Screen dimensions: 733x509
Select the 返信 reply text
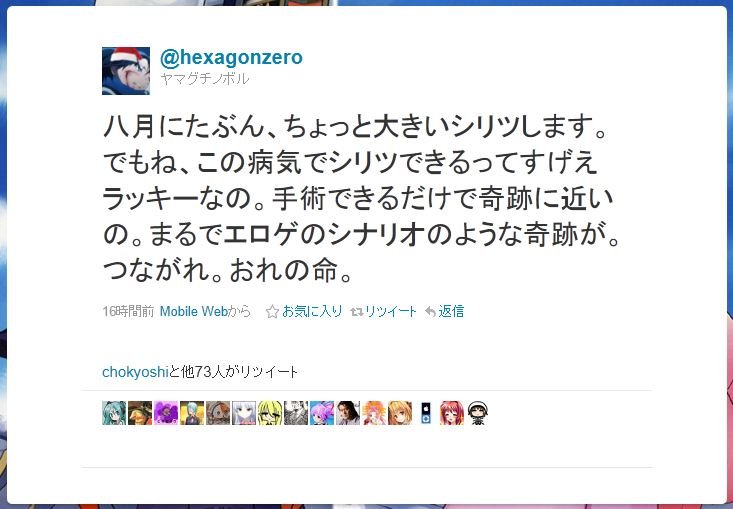451,311
